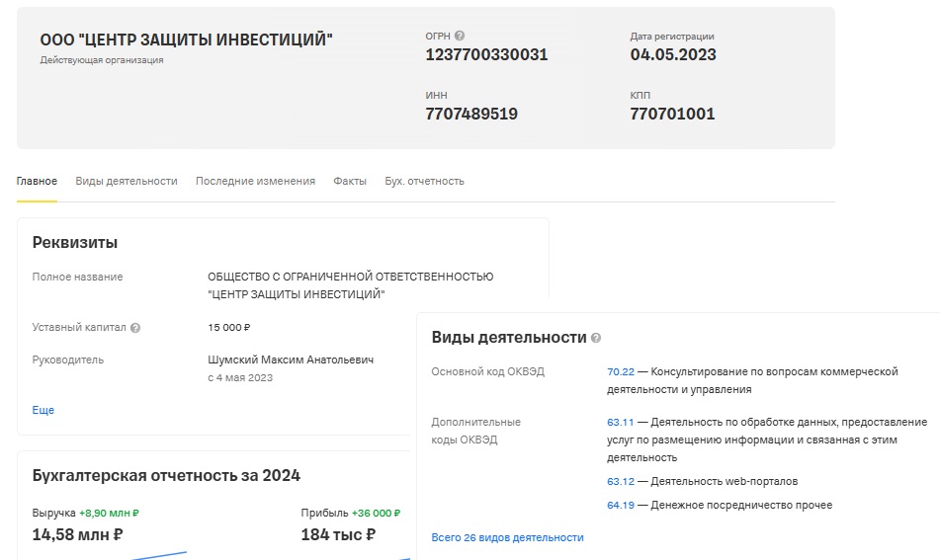Click the КПП value 770701001
The image size is (940, 560).
672,114
